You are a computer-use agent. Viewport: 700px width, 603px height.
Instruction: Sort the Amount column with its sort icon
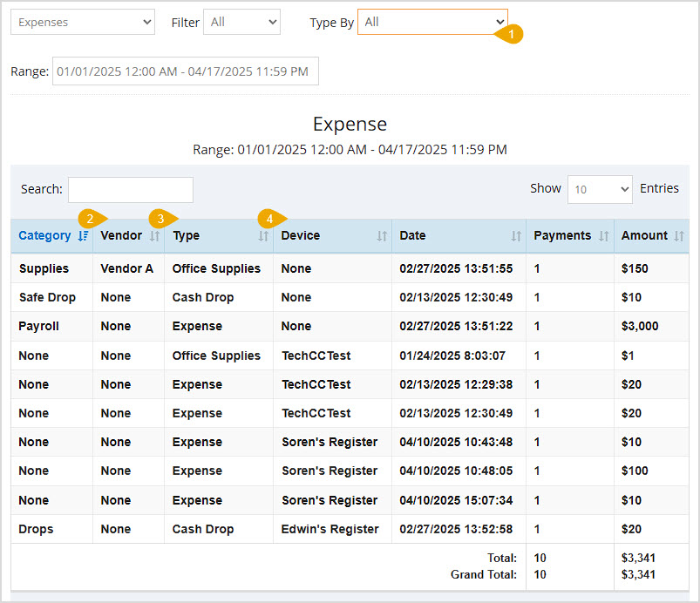tap(679, 235)
